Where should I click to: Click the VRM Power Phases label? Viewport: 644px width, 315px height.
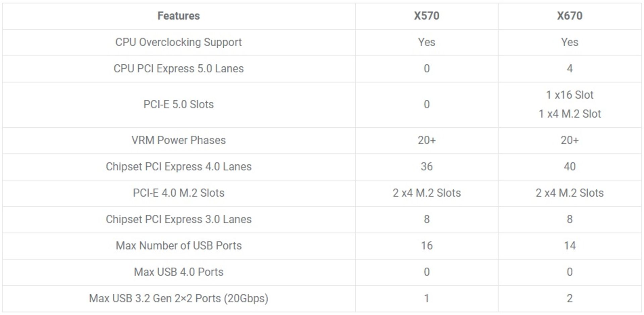(178, 140)
